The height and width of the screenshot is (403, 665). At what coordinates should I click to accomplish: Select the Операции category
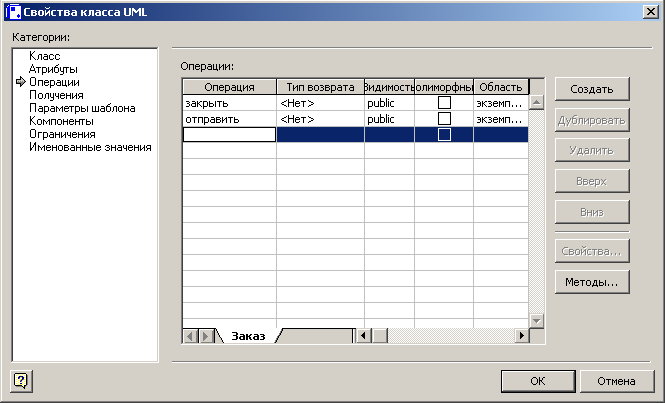click(54, 82)
